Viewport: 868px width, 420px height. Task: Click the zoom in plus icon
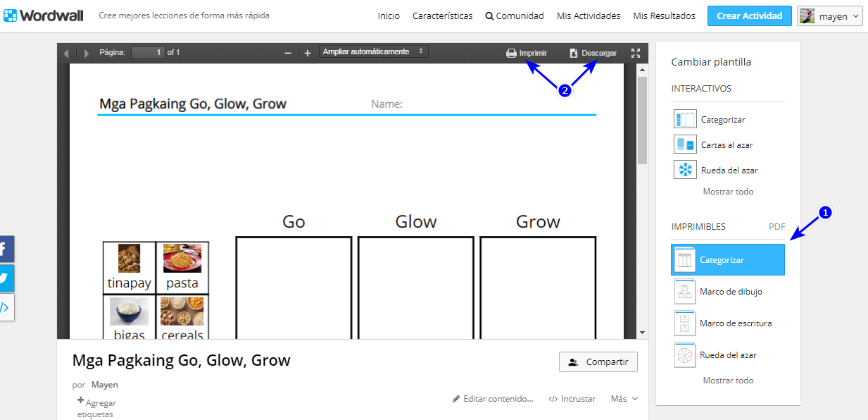[308, 53]
